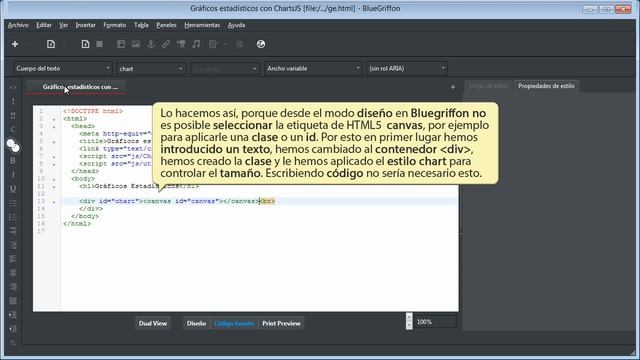This screenshot has width=640, height=360.
Task: Open the Herramientas menu
Action: coord(202,25)
